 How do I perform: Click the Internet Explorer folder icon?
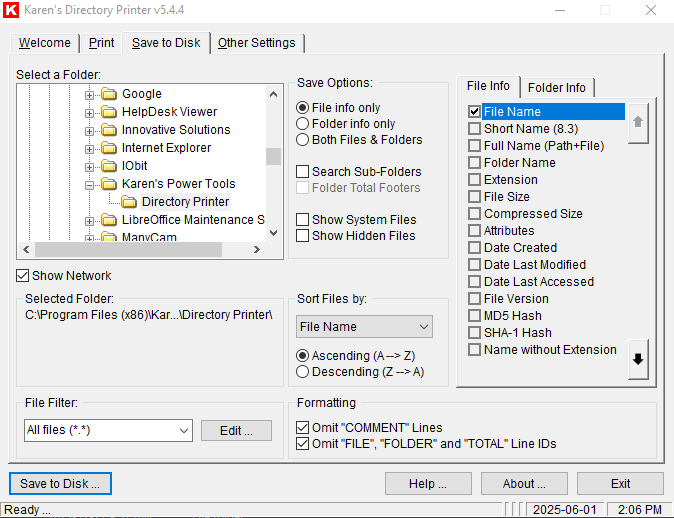point(109,148)
